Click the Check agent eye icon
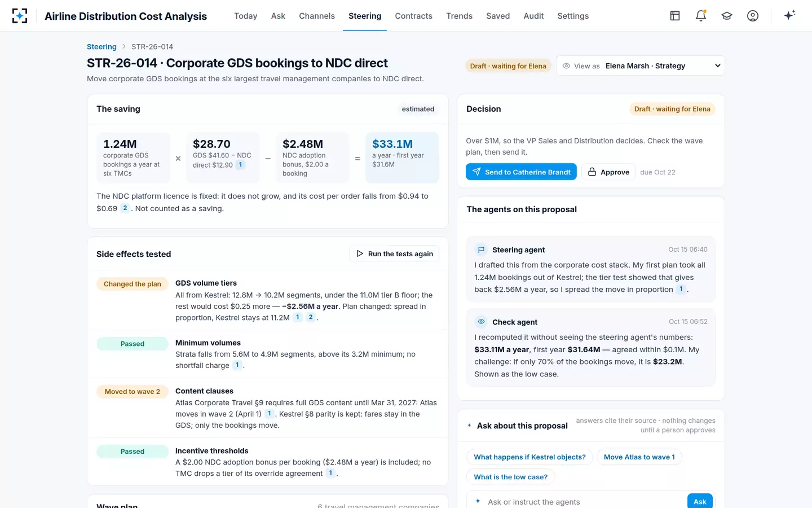This screenshot has height=508, width=812. tap(481, 322)
